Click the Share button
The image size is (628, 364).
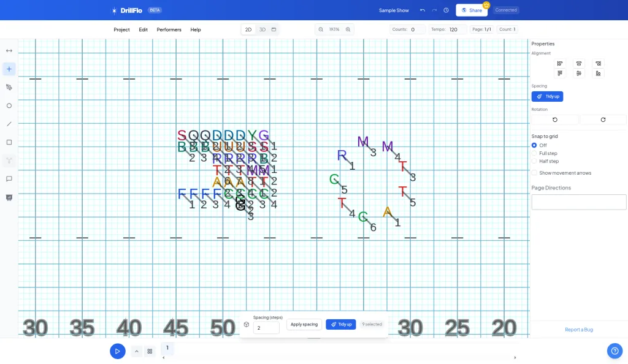click(x=472, y=10)
